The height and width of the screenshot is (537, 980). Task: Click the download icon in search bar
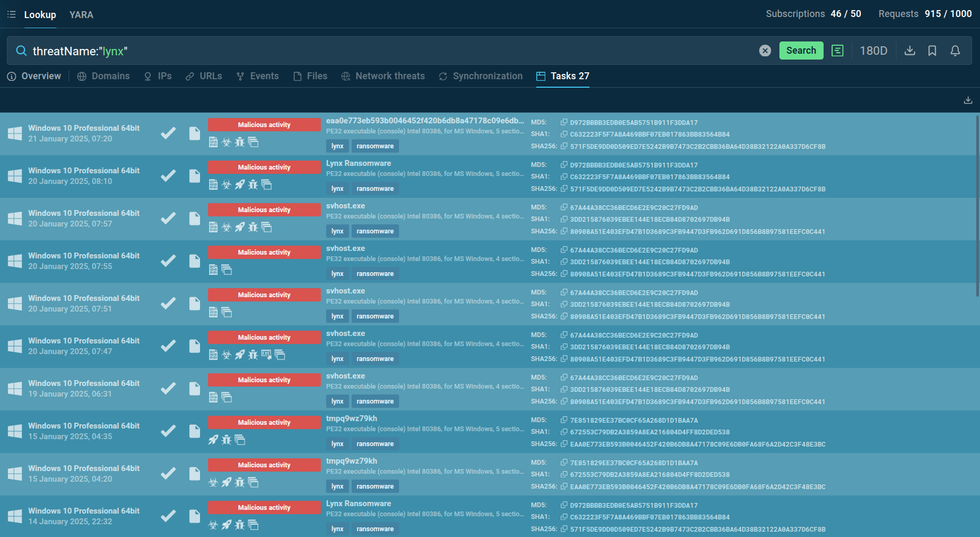pos(910,51)
